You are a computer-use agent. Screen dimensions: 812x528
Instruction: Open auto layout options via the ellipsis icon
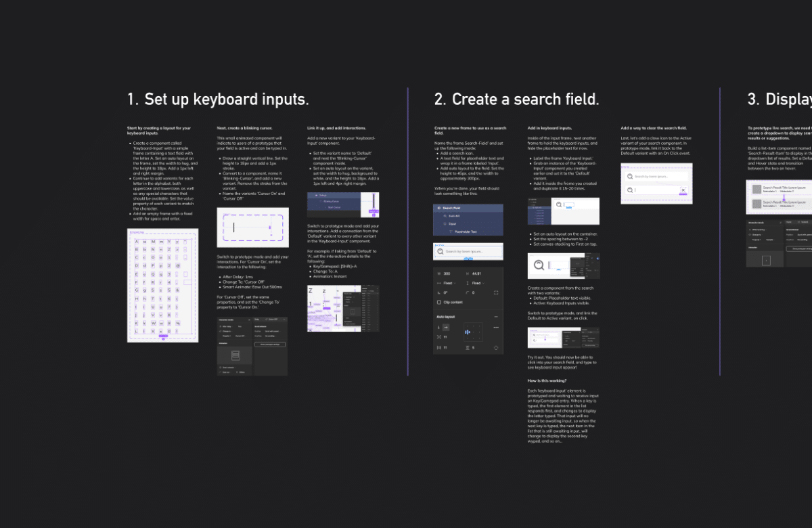[495, 327]
